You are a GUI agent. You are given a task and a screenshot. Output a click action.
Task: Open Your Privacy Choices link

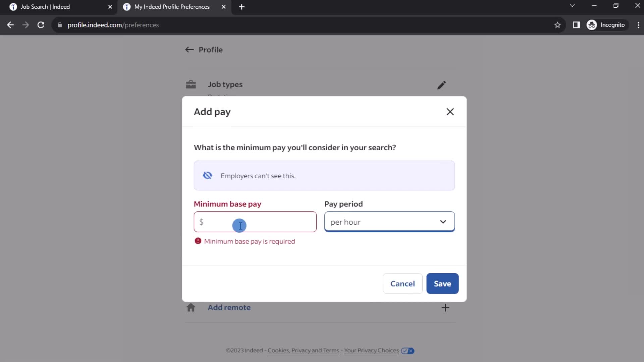[372, 351]
